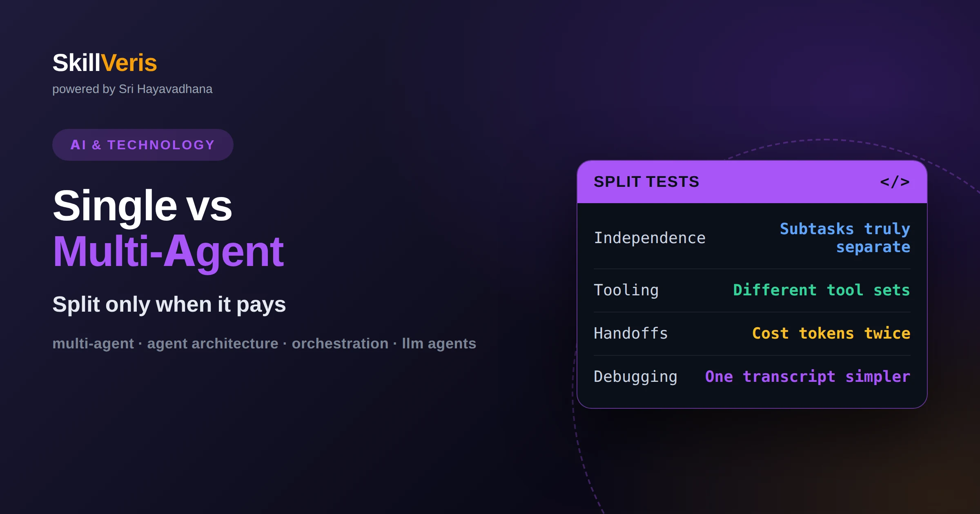Click the 'multi-agent' tag
This screenshot has width=980, height=514.
pos(93,343)
